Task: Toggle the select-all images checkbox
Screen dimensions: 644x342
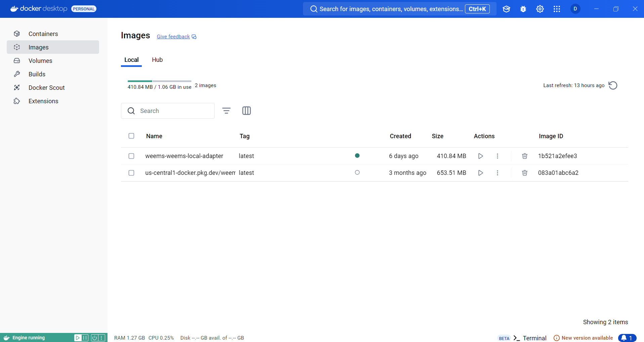Action: coord(131,136)
